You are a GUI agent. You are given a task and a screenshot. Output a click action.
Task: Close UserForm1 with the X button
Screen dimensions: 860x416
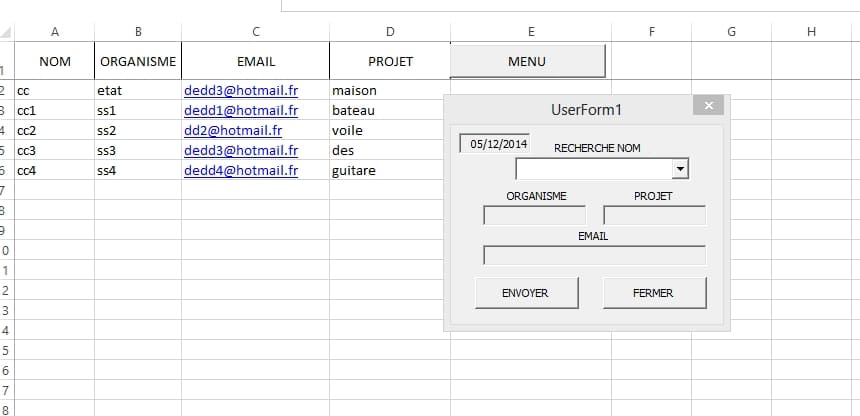[x=708, y=106]
